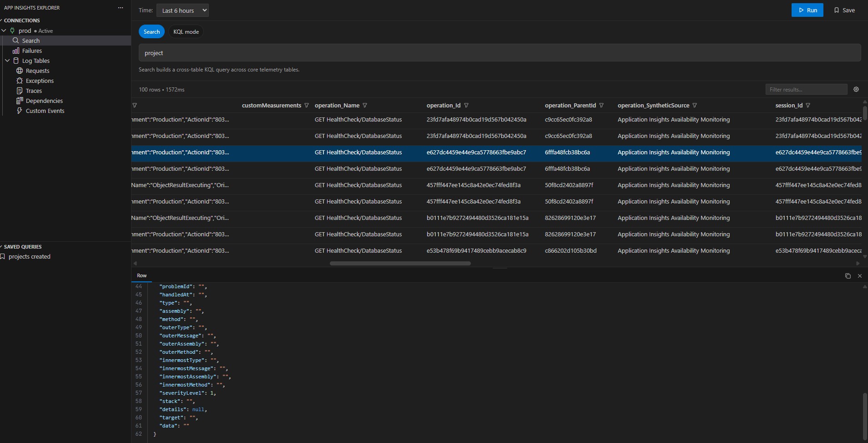The image size is (868, 443).
Task: Open the App Insights Explorer more actions ellipsis
Action: 120,8
